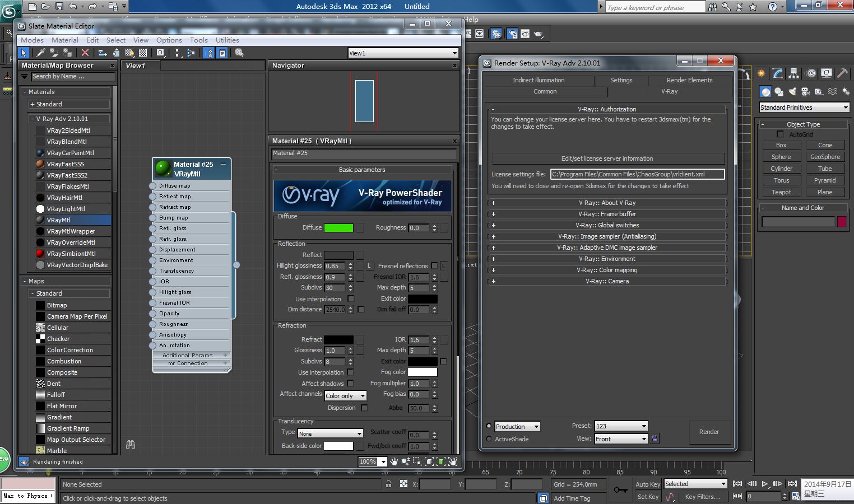Viewport: 854px width, 504px height.
Task: Open the green Diffuse color swatch
Action: click(338, 228)
